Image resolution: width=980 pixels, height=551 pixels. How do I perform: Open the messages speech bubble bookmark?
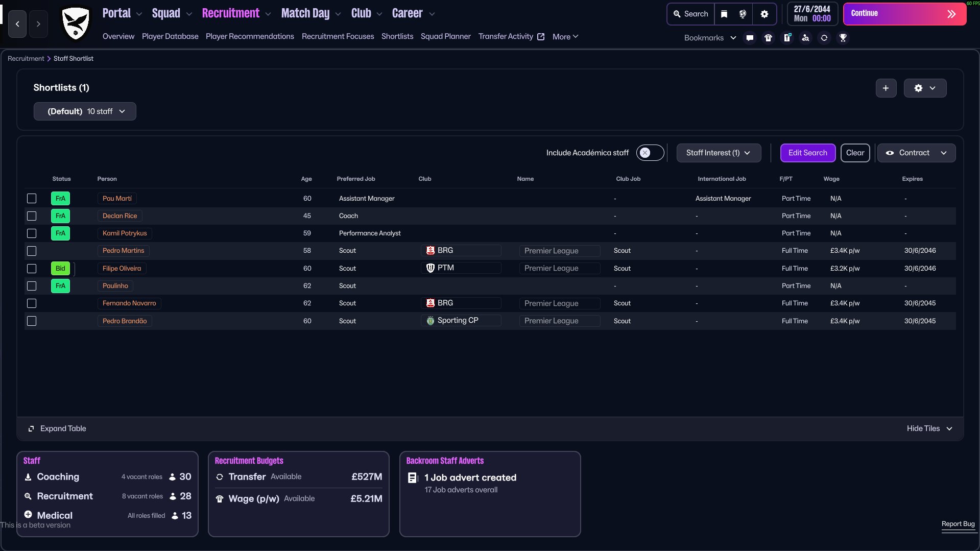tap(750, 38)
